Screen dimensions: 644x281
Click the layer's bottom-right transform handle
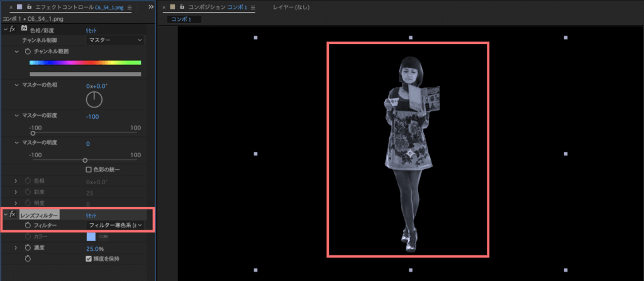point(565,270)
